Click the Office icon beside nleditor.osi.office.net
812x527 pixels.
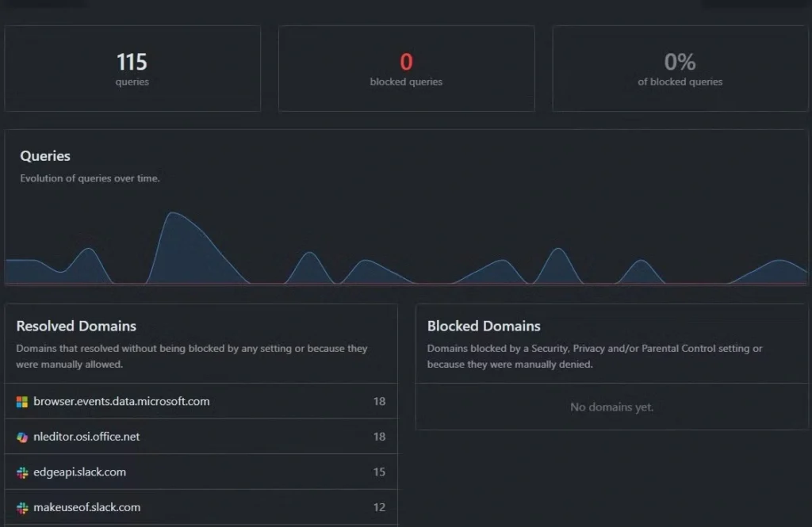[x=22, y=437]
